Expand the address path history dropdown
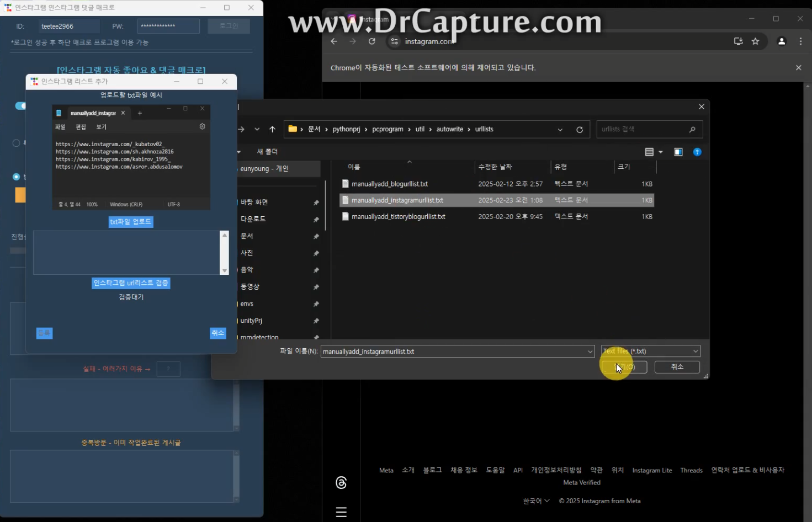 coord(560,130)
